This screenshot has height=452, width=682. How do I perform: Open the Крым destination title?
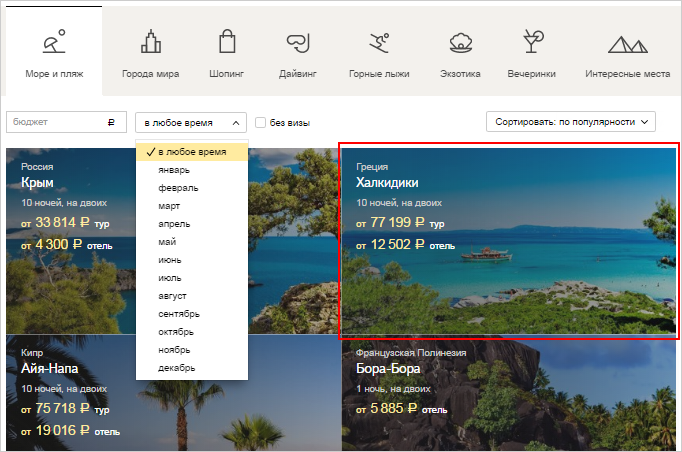[x=37, y=182]
